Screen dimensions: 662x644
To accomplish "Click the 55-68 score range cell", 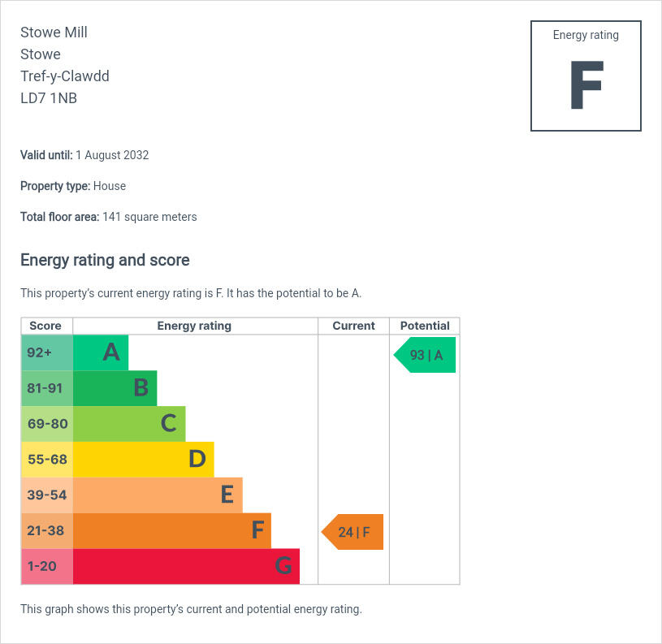I will click(x=47, y=460).
